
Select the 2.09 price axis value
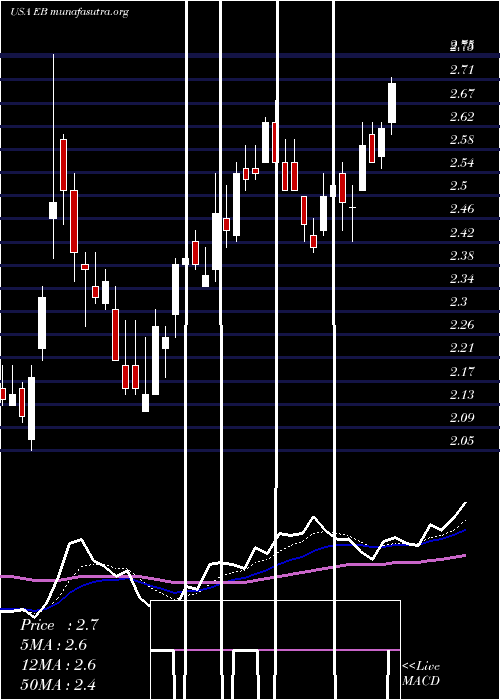click(x=462, y=418)
